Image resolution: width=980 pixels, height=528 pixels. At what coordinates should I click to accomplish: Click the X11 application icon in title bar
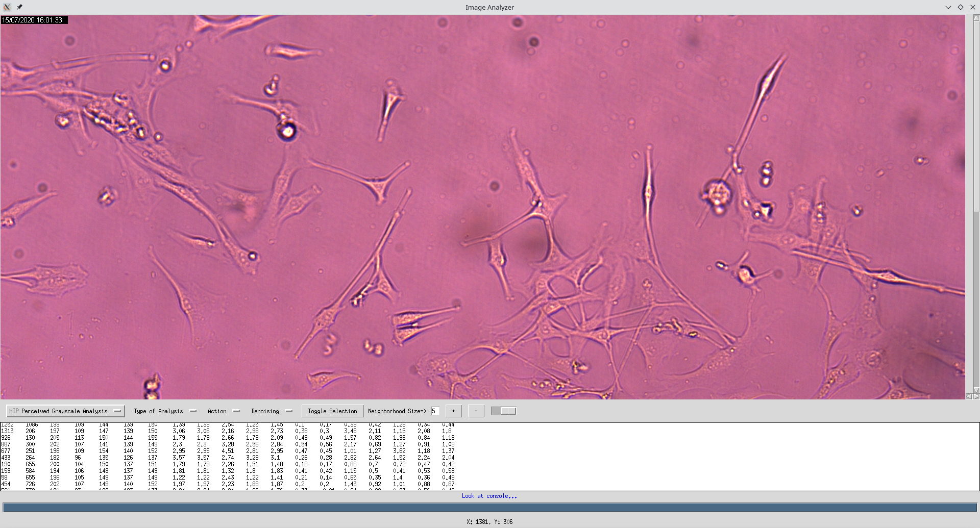coord(7,7)
